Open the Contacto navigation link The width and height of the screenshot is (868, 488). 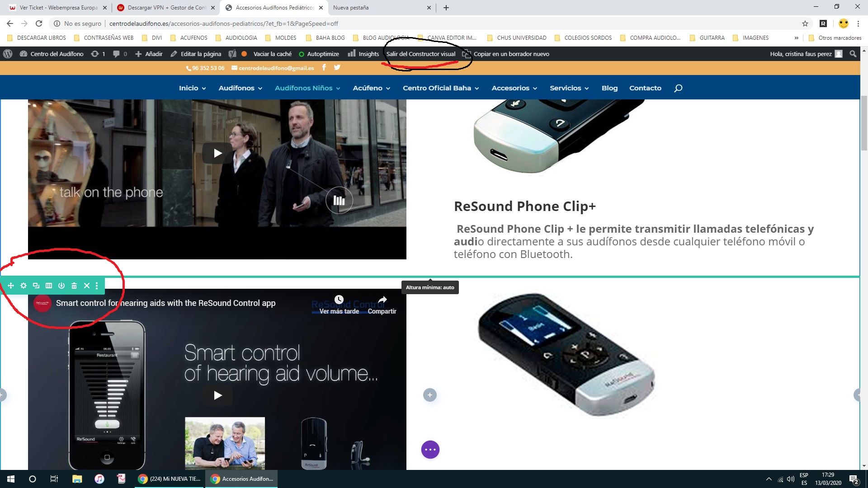click(645, 88)
